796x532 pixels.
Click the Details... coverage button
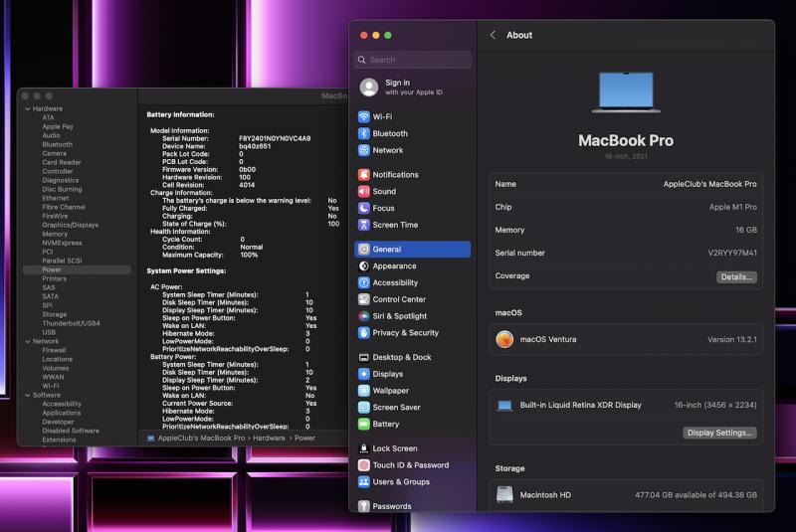pos(736,276)
